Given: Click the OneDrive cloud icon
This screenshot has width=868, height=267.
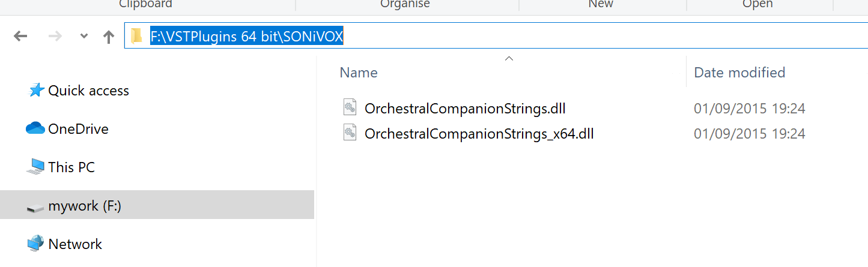Looking at the screenshot, I should pyautogui.click(x=35, y=129).
